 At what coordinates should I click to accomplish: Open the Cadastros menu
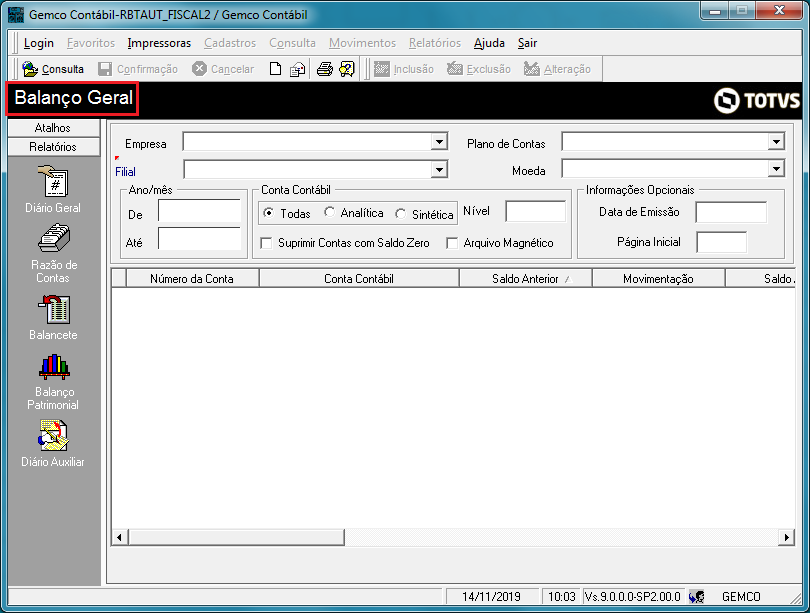click(x=230, y=43)
